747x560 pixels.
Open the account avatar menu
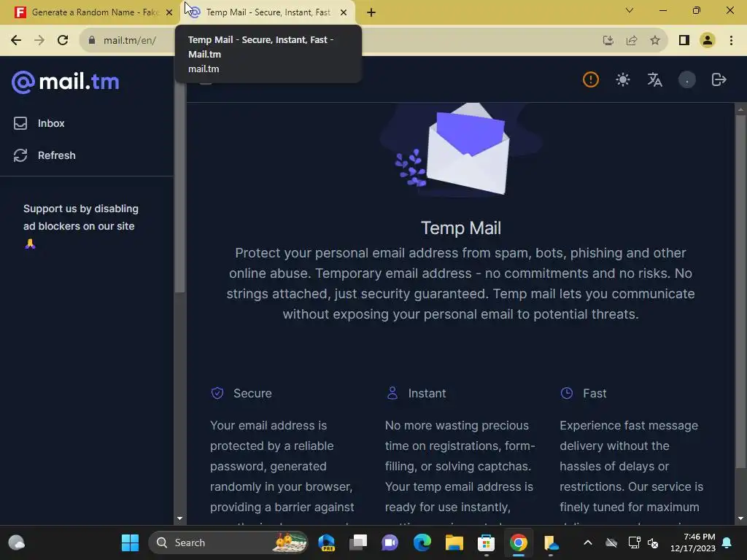click(687, 79)
